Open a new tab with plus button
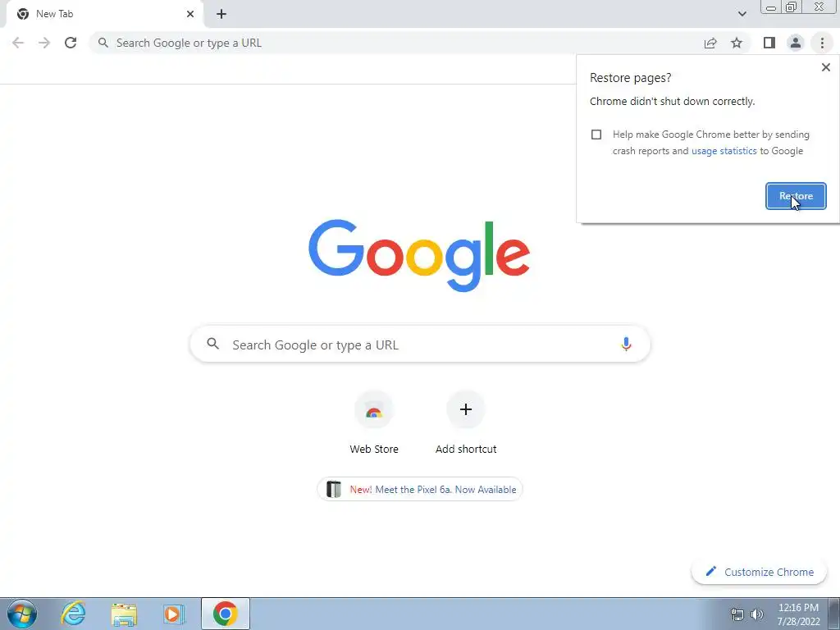 (221, 14)
